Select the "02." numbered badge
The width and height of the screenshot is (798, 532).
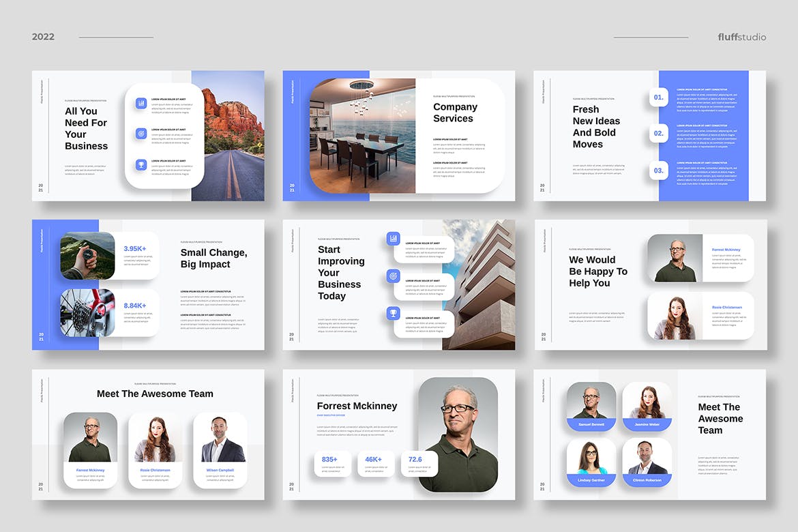657,134
